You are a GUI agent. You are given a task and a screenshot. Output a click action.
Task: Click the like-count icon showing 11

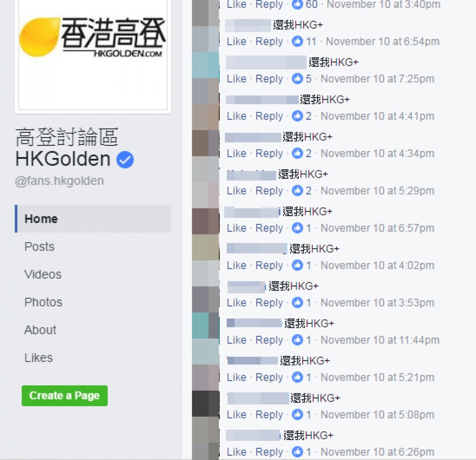click(297, 41)
